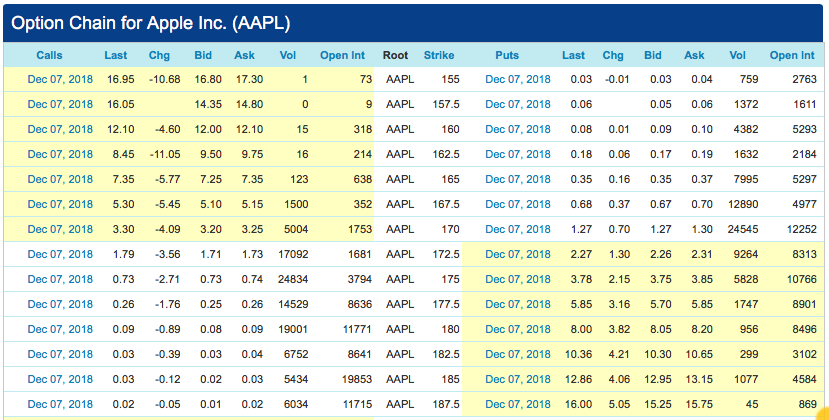Select put volume 12890

743,204
